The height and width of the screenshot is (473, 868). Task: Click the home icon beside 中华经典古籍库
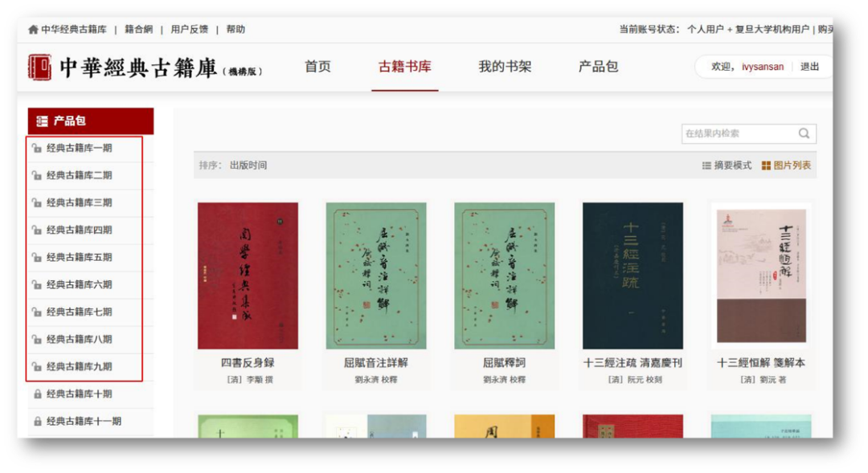33,30
